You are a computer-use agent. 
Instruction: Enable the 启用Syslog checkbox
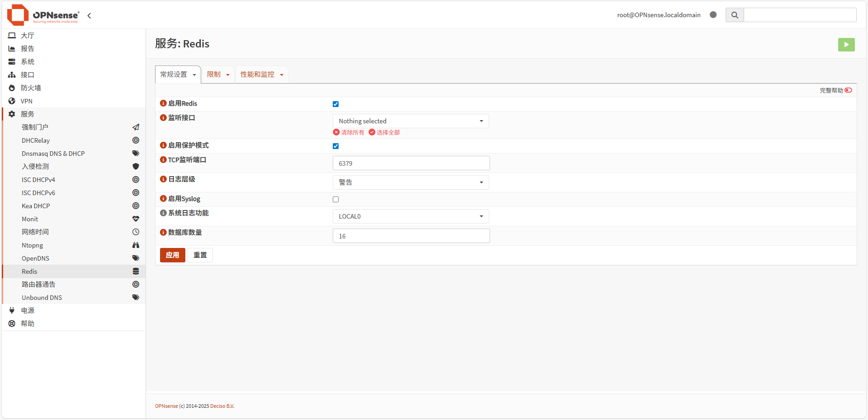pyautogui.click(x=335, y=199)
